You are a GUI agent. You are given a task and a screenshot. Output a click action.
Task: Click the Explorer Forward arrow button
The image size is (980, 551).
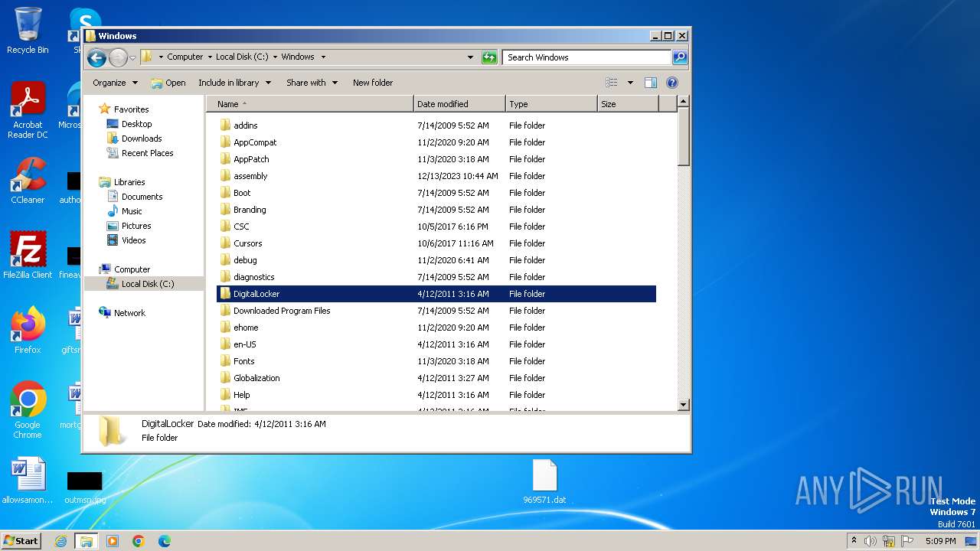(x=118, y=57)
